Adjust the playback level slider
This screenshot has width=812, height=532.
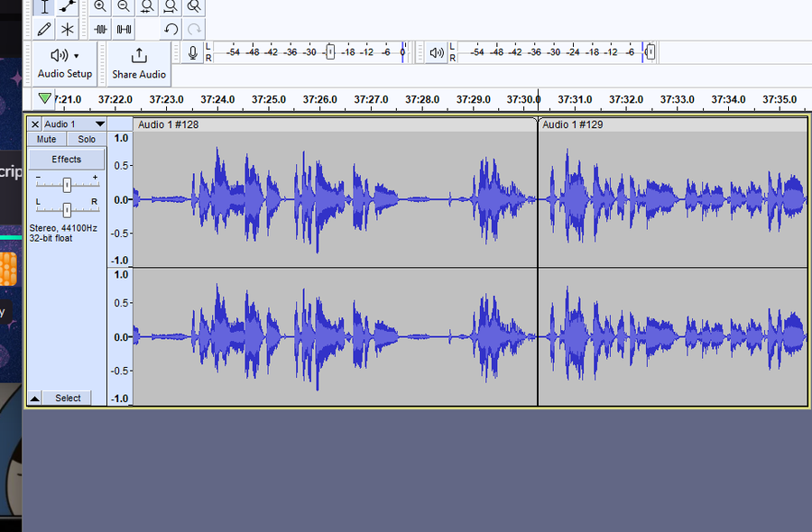[x=651, y=51]
